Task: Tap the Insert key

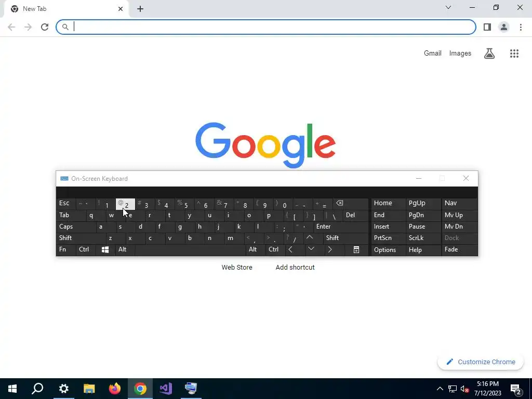Action: click(x=388, y=227)
